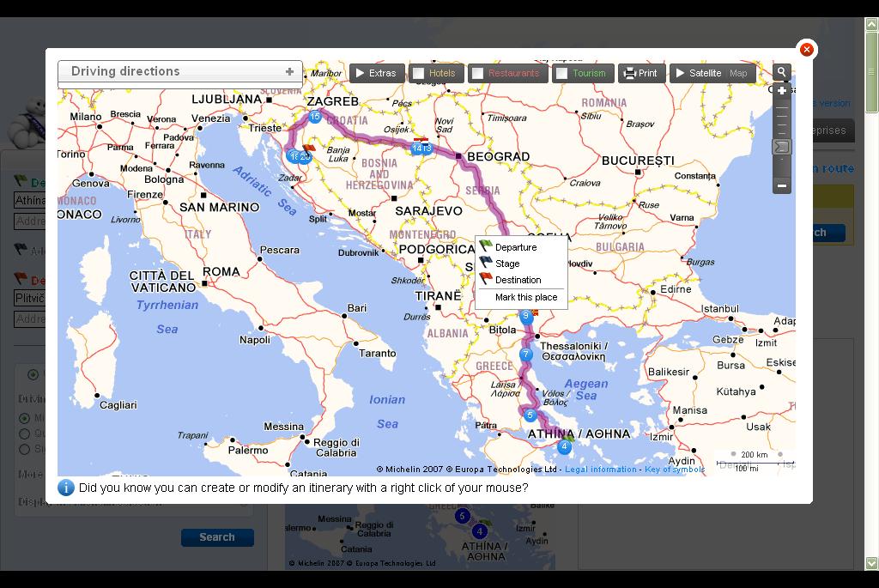Image resolution: width=879 pixels, height=588 pixels.
Task: Click the zoom level slider handle
Action: [x=781, y=147]
